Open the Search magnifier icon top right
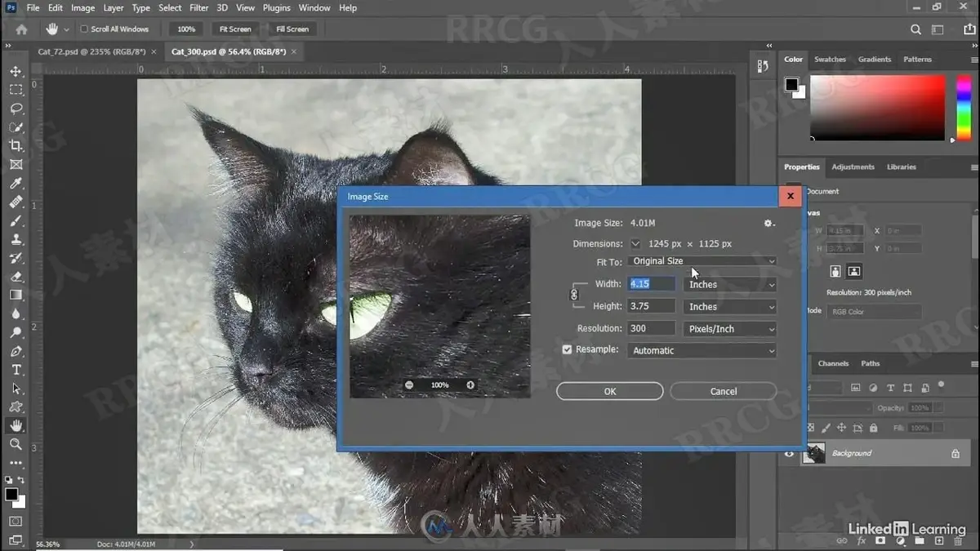 915,29
